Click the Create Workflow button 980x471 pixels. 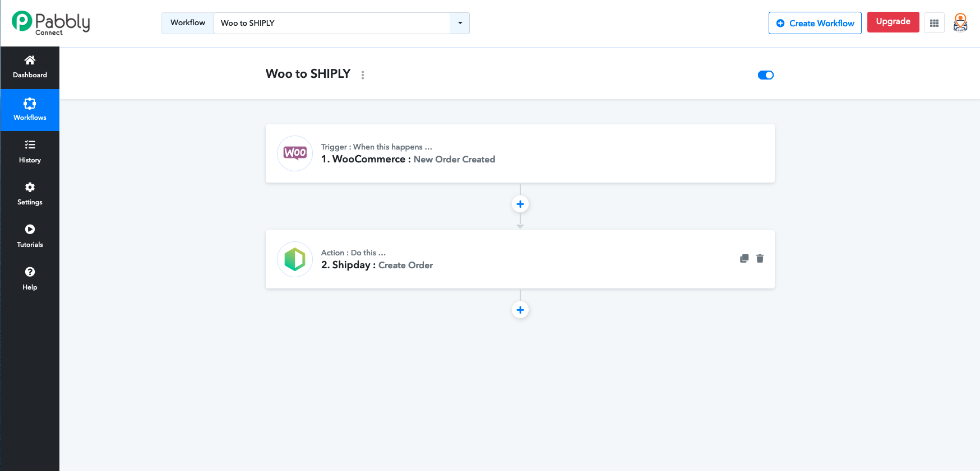[x=815, y=23]
